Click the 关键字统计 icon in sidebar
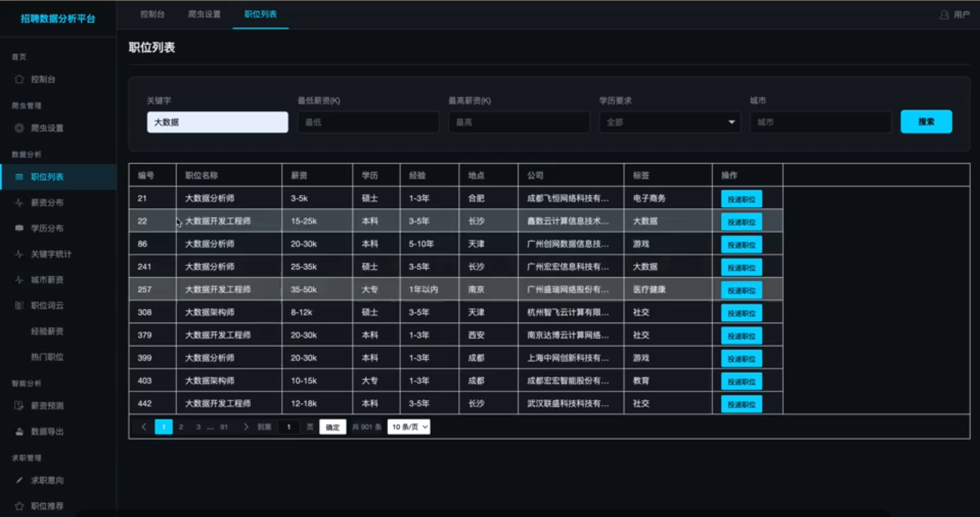 (x=19, y=254)
